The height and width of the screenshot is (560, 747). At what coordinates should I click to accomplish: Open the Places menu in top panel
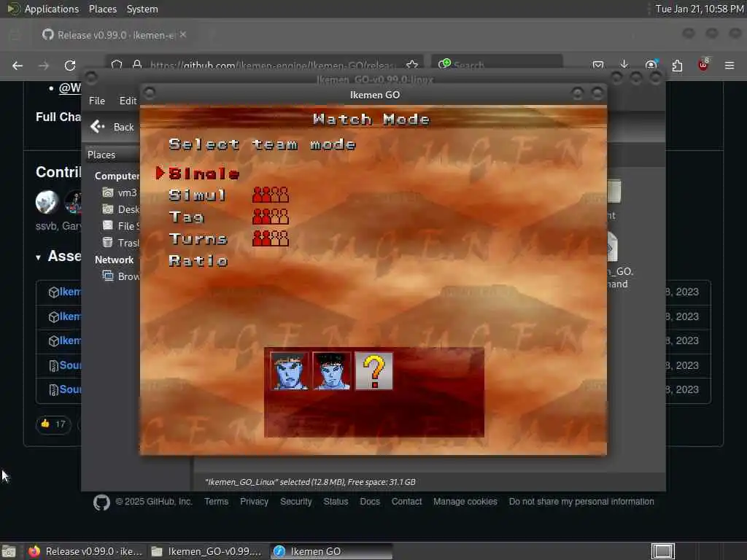102,9
